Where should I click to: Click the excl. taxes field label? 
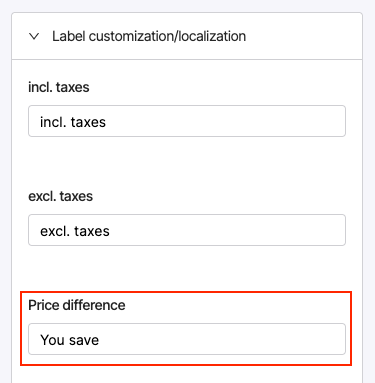(x=60, y=196)
